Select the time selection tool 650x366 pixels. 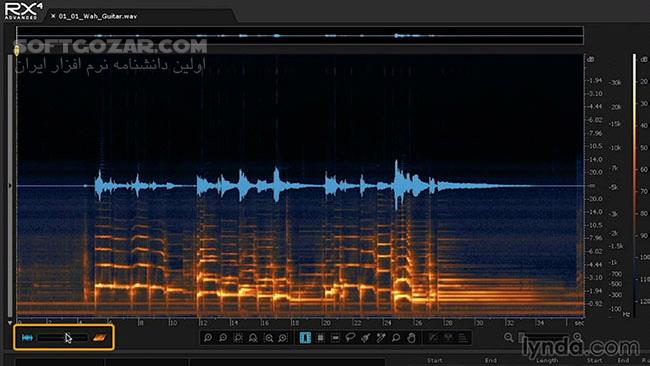point(305,338)
